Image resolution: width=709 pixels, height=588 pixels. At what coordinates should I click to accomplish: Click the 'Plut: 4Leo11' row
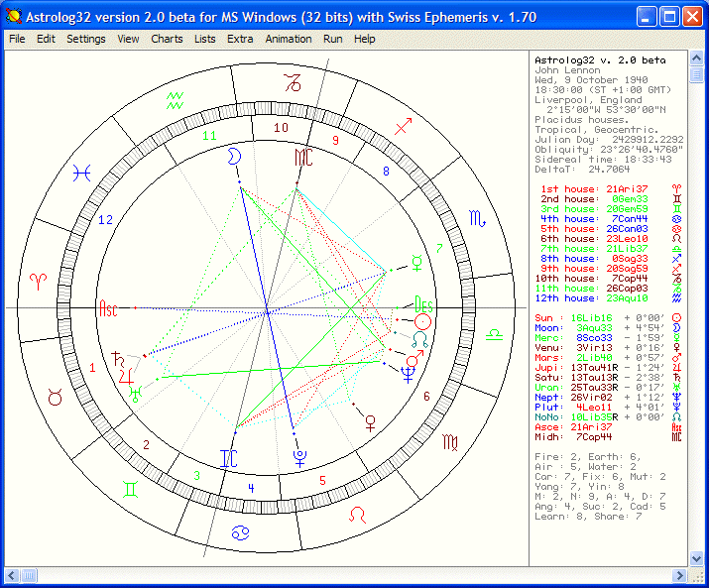(x=608, y=408)
